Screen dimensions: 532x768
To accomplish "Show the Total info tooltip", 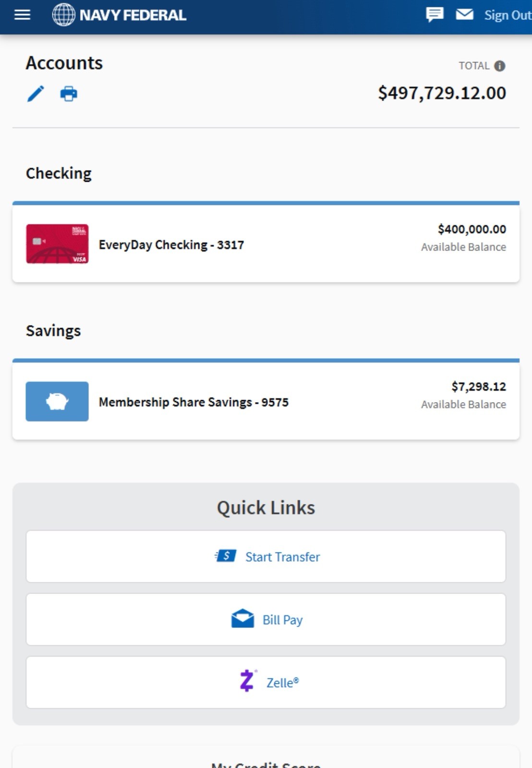I will pos(499,66).
